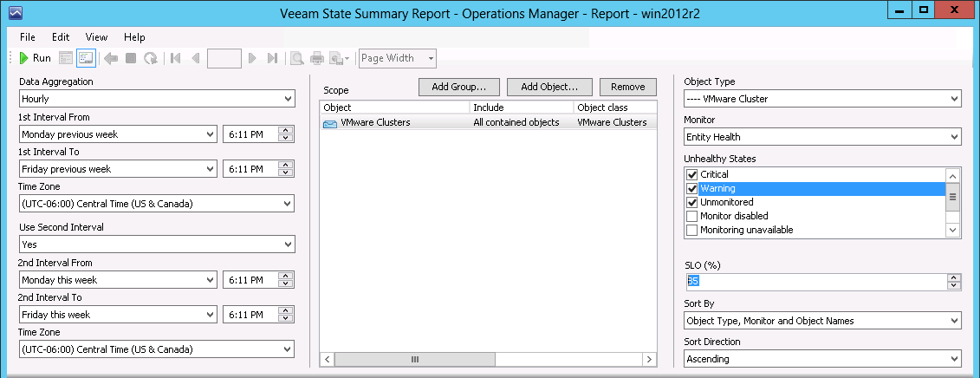Open the Use Second Interval dropdown
This screenshot has height=378, width=980.
(157, 244)
